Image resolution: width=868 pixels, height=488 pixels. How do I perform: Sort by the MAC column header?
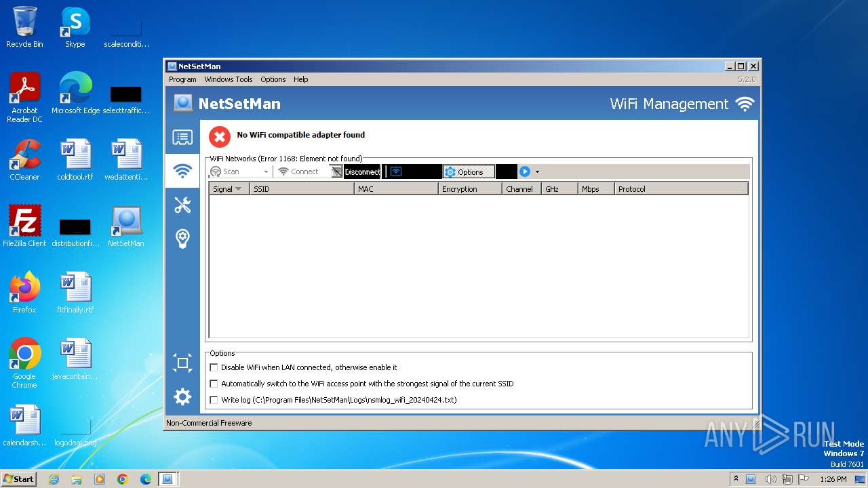tap(397, 189)
